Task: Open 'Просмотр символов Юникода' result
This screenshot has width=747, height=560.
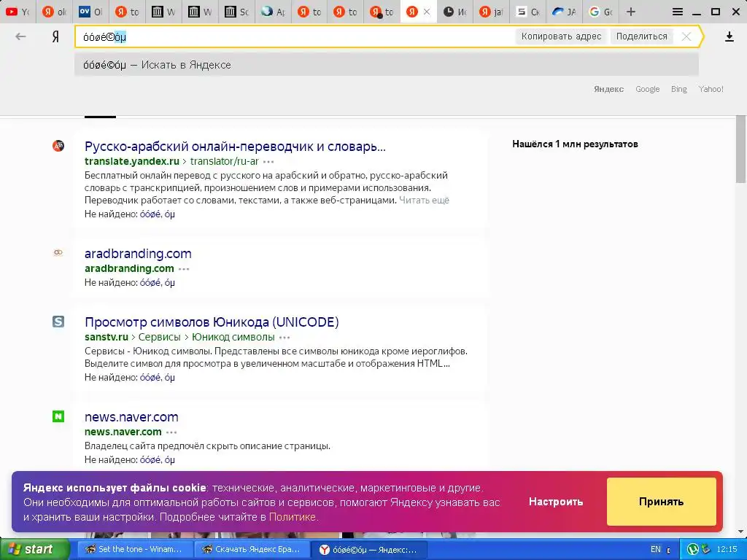Action: pyautogui.click(x=212, y=322)
